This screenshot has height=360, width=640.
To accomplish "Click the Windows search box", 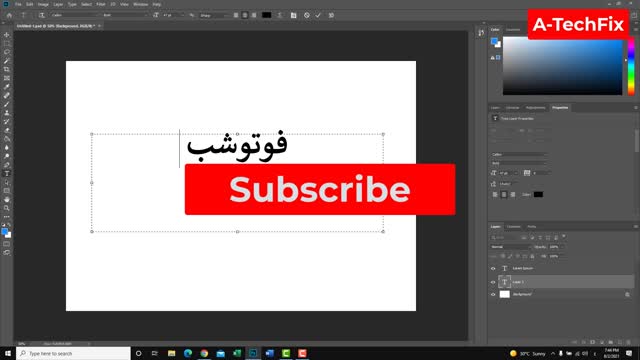I will pos(73,353).
